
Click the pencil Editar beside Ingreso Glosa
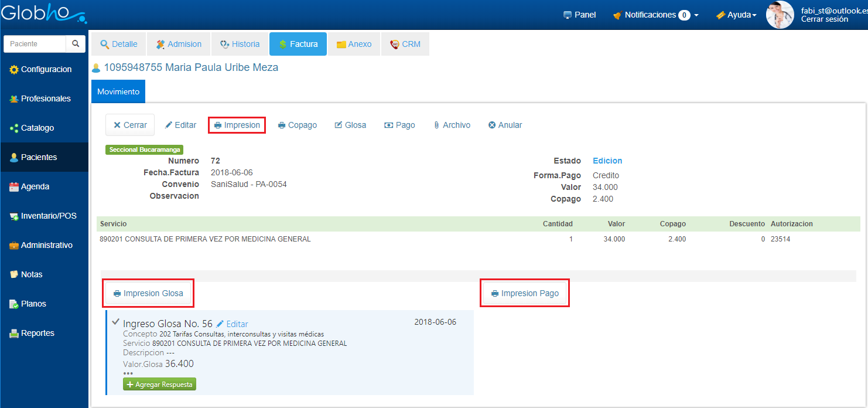232,324
